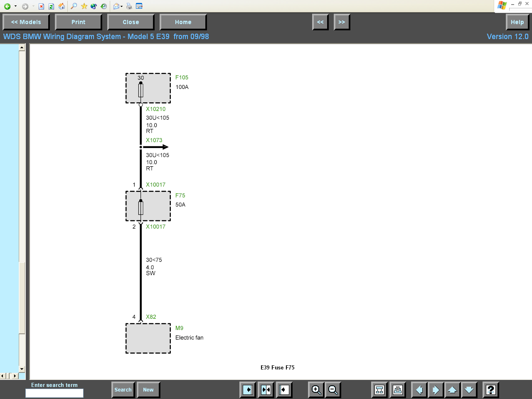
Task: Click the X1073 junction arrow
Action: tap(155, 147)
